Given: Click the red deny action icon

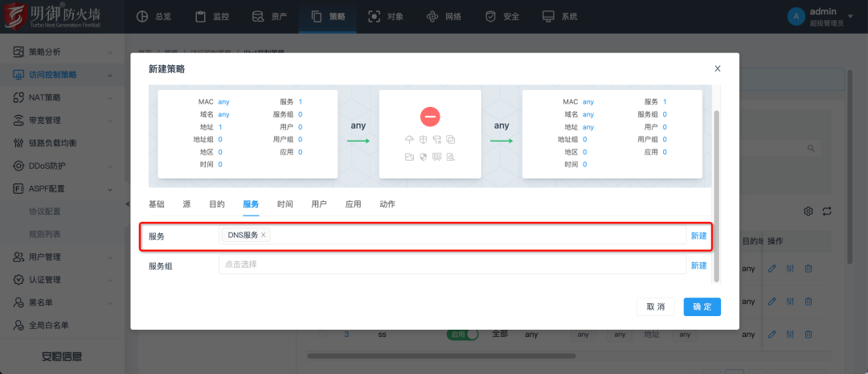Looking at the screenshot, I should click(x=430, y=117).
